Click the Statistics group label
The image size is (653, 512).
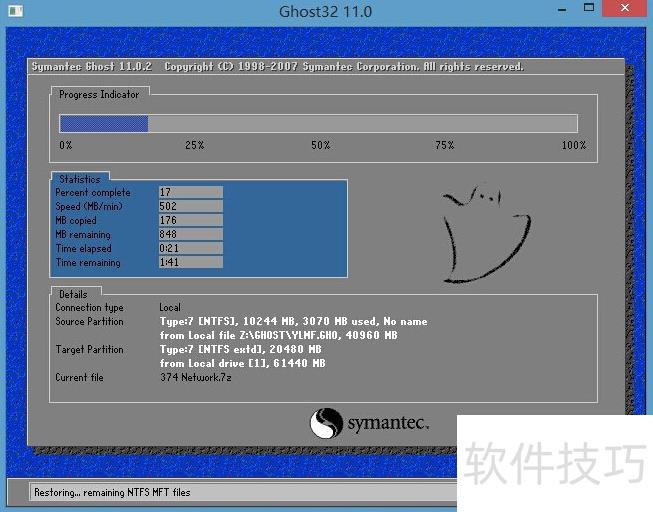pyautogui.click(x=80, y=179)
